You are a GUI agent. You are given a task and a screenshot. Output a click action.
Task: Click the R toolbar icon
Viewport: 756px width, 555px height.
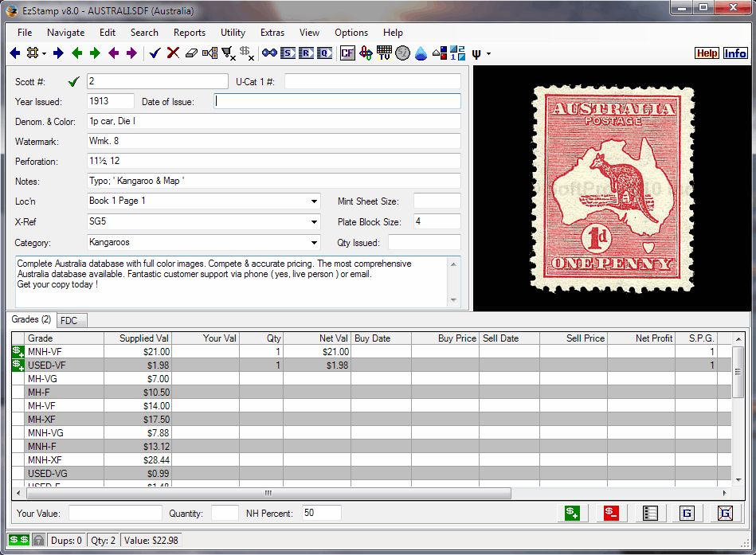pos(306,53)
